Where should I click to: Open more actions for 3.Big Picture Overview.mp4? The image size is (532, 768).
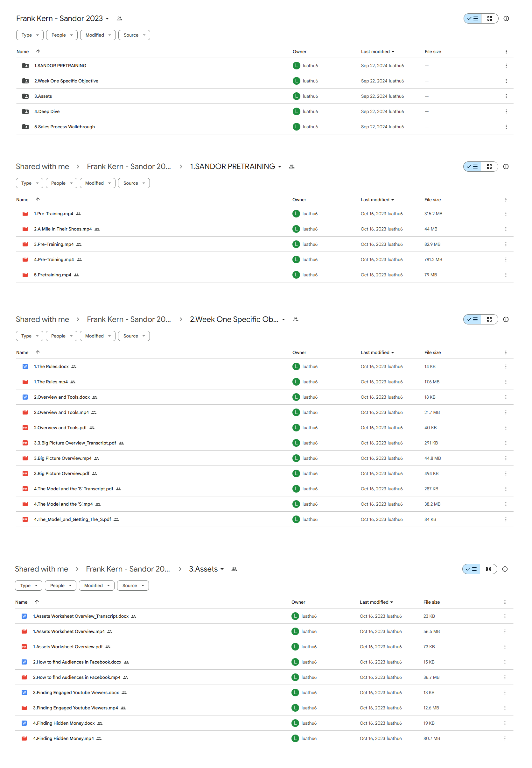click(x=506, y=459)
